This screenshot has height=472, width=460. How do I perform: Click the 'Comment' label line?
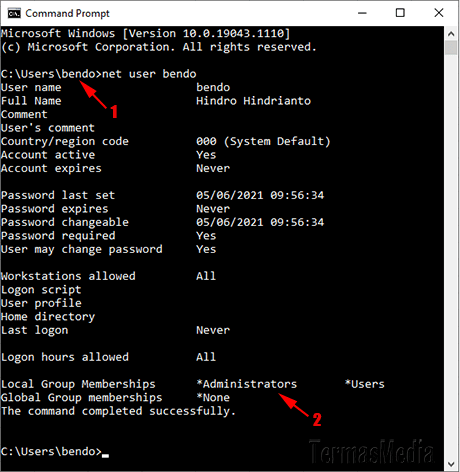24,115
